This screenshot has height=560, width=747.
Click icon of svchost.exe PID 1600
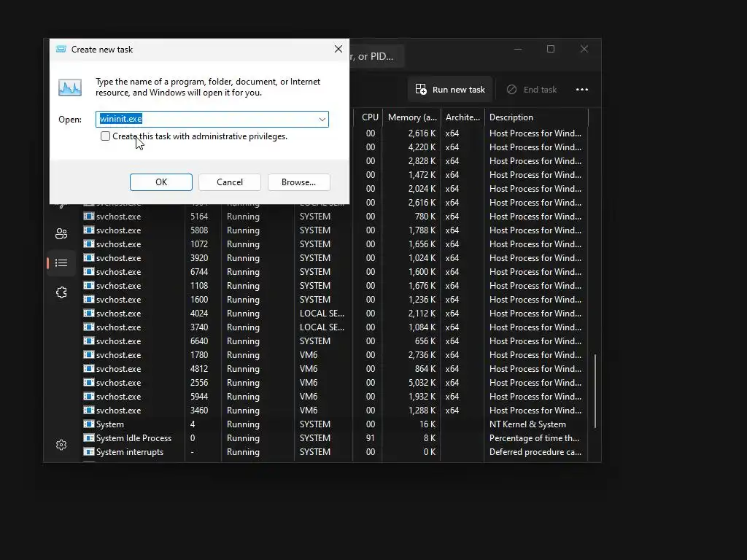88,299
